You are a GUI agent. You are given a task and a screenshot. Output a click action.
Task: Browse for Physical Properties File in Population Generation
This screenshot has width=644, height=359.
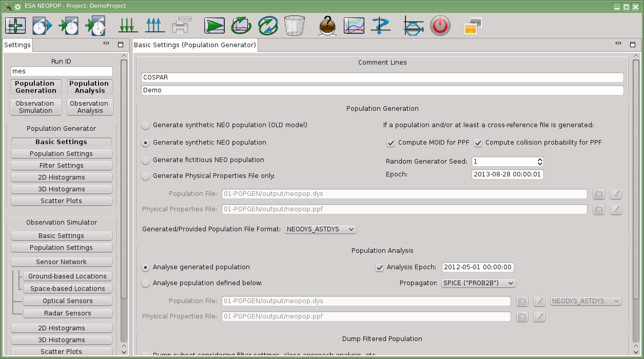click(x=598, y=209)
